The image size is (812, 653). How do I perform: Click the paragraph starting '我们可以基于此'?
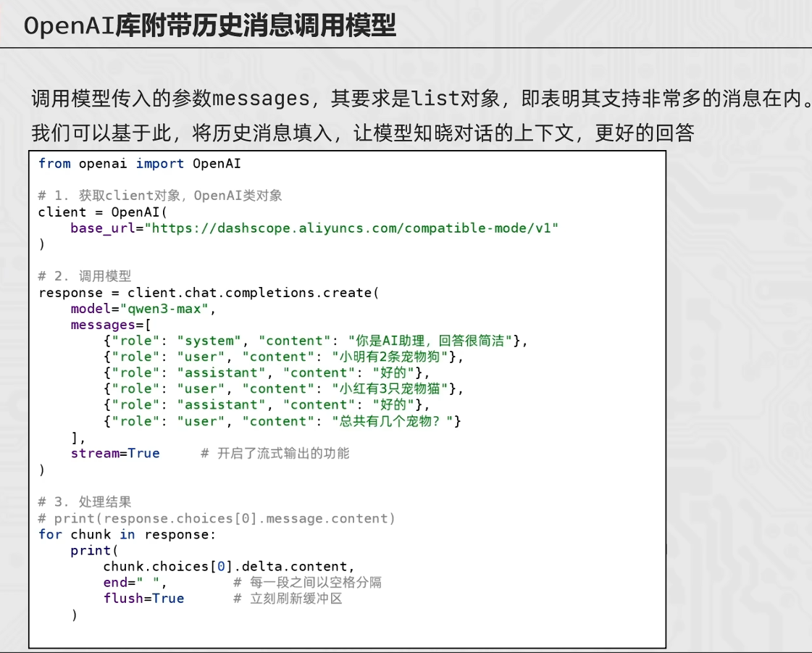tap(362, 133)
